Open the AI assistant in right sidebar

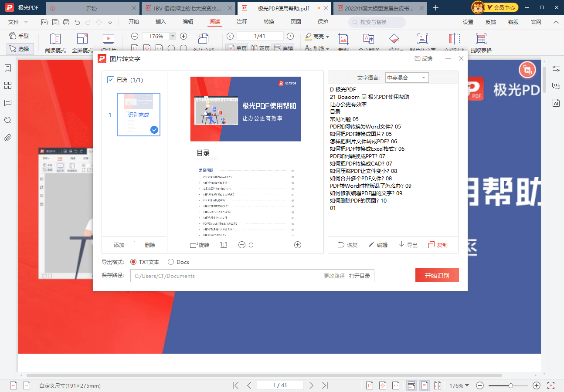click(556, 103)
